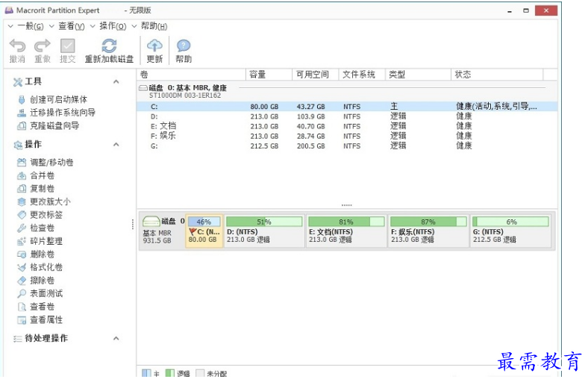Screen dimensions: 588x385
Task: Choose 调整/移动卷 resize operation
Action: [51, 163]
